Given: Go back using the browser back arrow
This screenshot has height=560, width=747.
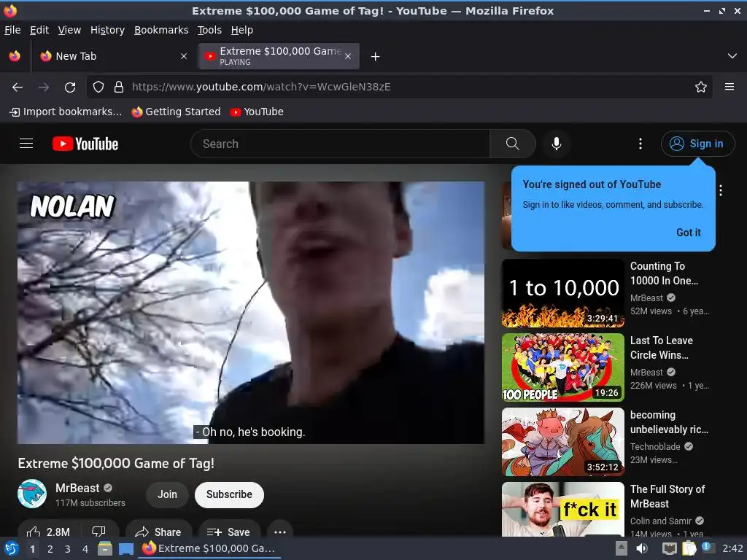Looking at the screenshot, I should [x=18, y=87].
